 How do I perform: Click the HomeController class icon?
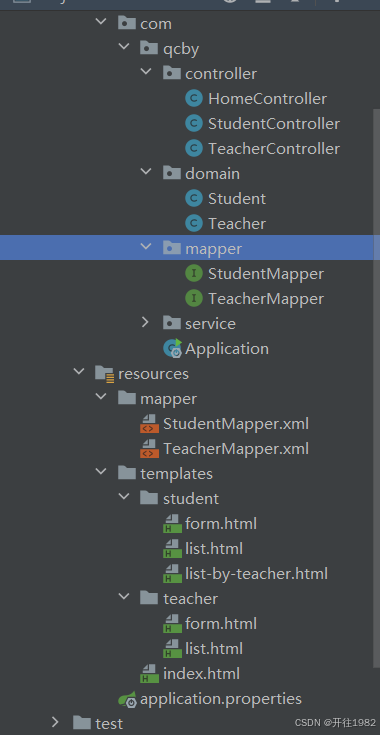tap(194, 99)
